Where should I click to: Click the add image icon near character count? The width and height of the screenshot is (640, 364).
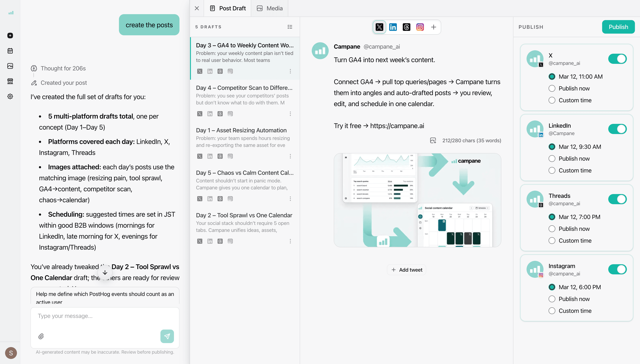pyautogui.click(x=433, y=141)
